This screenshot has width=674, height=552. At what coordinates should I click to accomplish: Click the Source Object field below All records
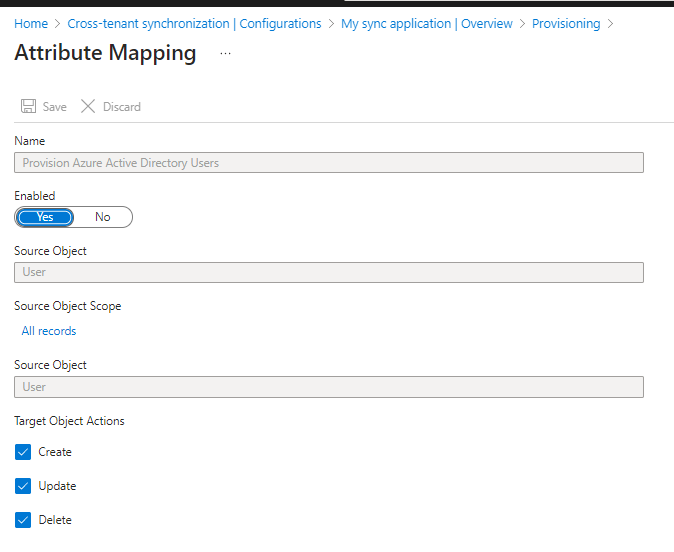tap(329, 387)
